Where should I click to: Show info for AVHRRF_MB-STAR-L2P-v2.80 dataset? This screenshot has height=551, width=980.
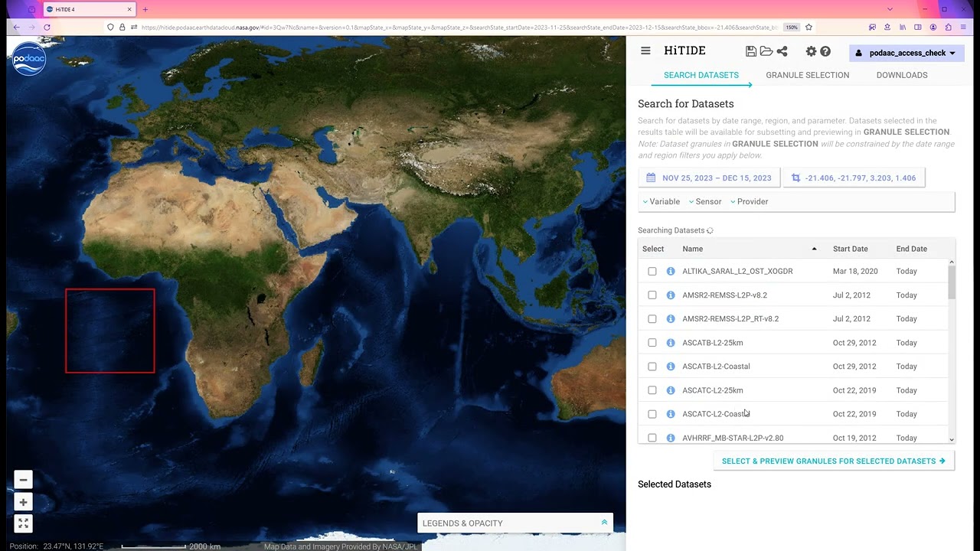(x=671, y=438)
